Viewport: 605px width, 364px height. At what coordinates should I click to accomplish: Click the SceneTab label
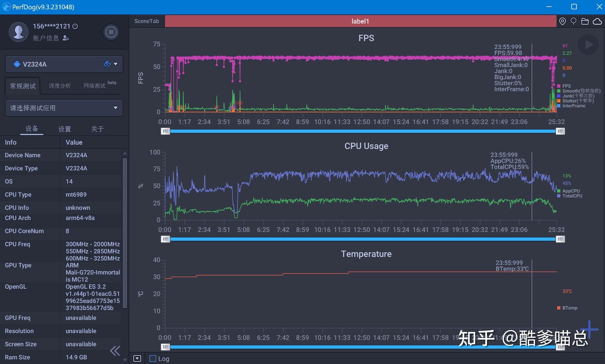[x=147, y=21]
